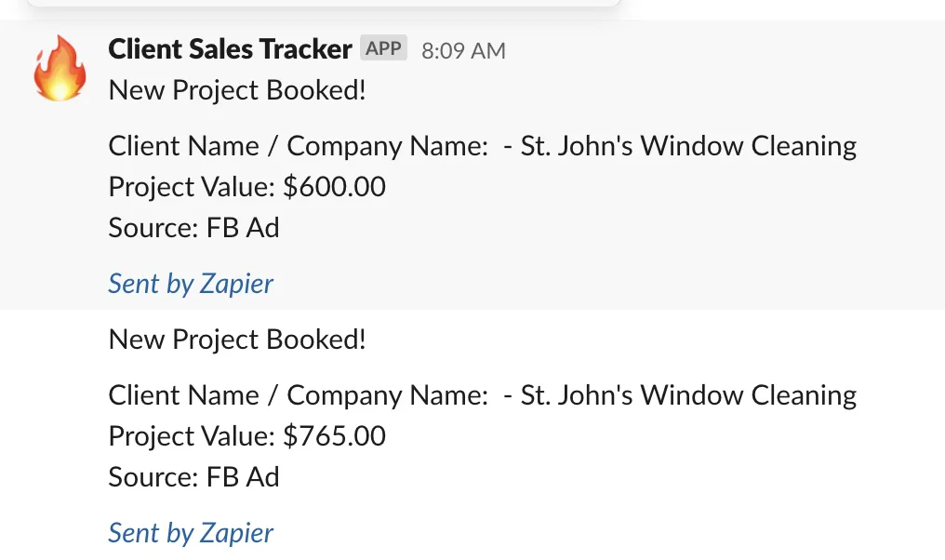Click the second Client Name / Company Name label
The height and width of the screenshot is (560, 945).
(x=299, y=395)
